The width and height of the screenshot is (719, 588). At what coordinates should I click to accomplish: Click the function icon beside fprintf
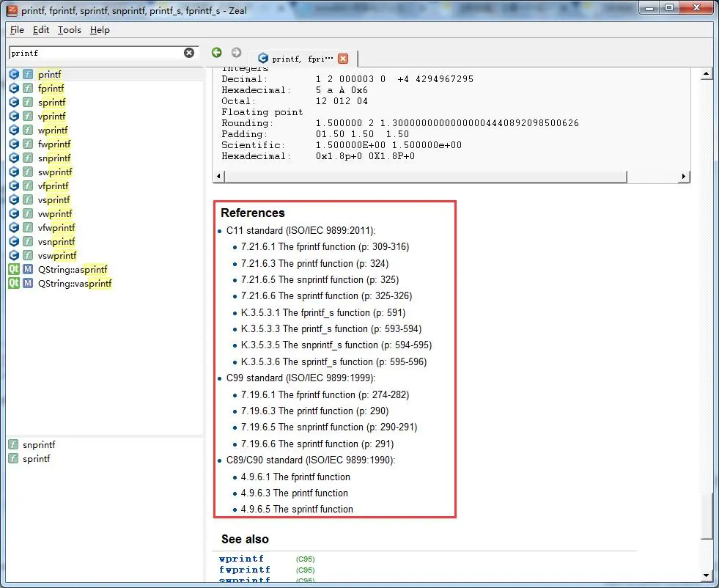28,88
